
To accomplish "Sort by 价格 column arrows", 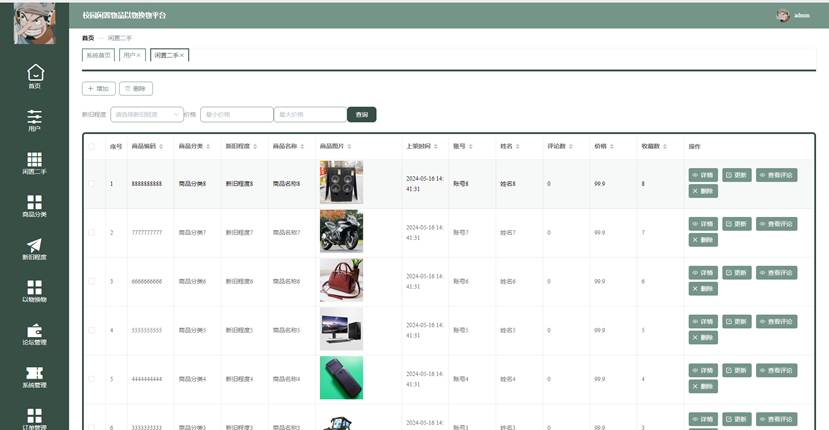I will pyautogui.click(x=611, y=147).
